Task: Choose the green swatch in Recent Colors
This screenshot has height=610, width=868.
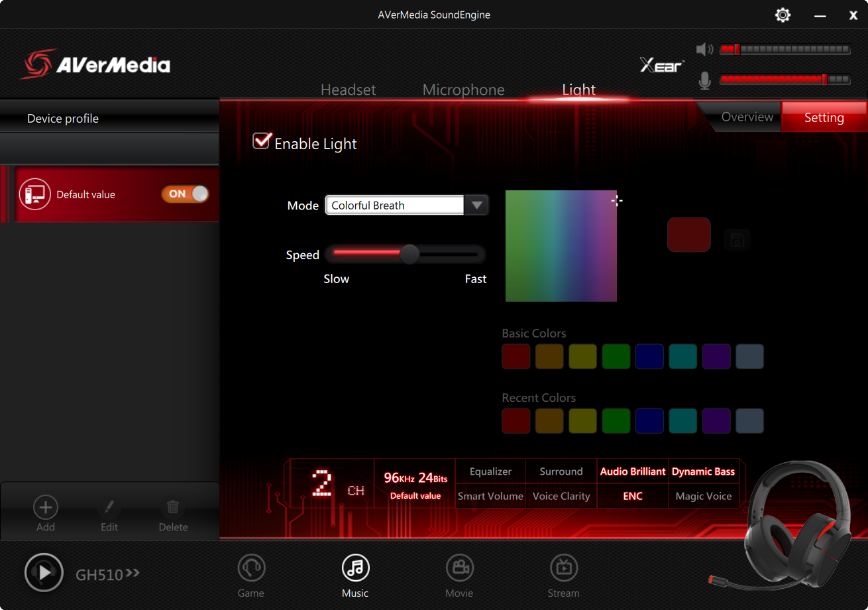Action: [x=616, y=421]
